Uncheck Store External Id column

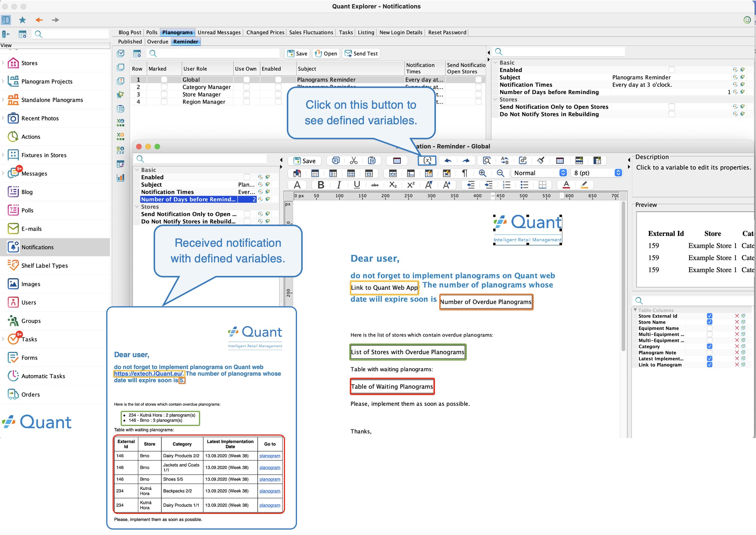(709, 316)
